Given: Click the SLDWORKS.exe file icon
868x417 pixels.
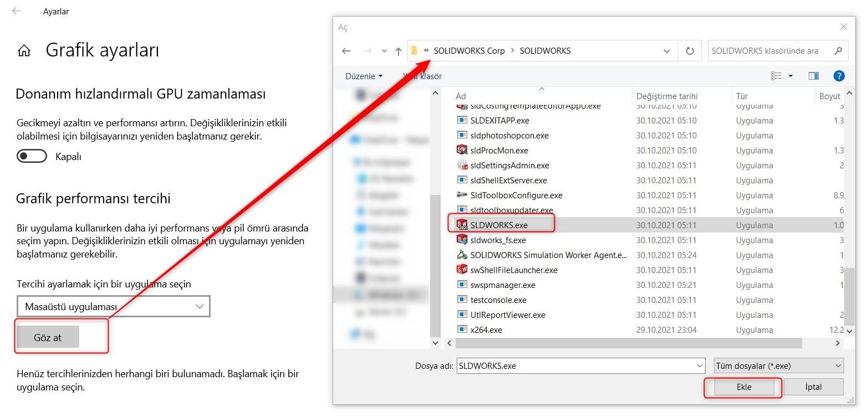Looking at the screenshot, I should point(462,225).
